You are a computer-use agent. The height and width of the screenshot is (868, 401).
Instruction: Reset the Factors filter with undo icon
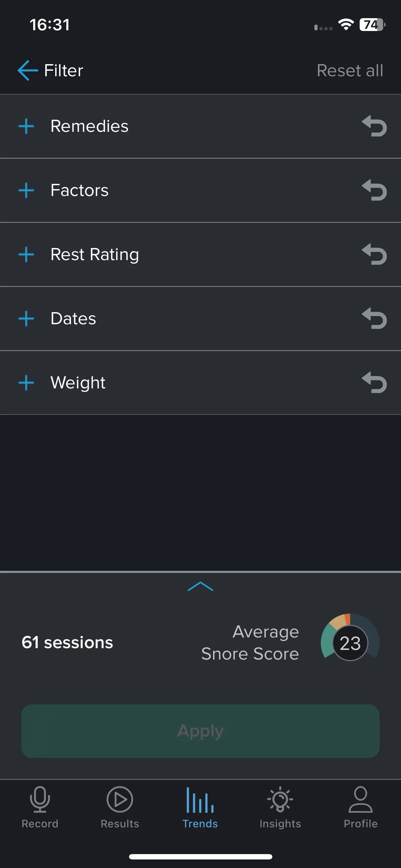pos(374,190)
